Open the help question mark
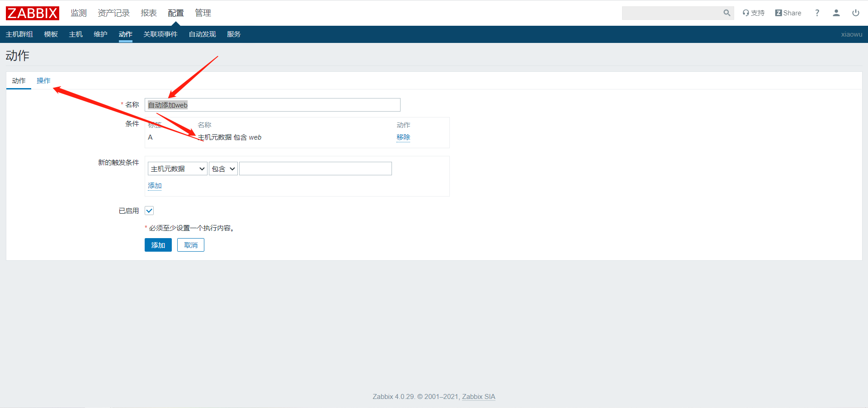Screen dimensions: 868x408 coord(817,13)
